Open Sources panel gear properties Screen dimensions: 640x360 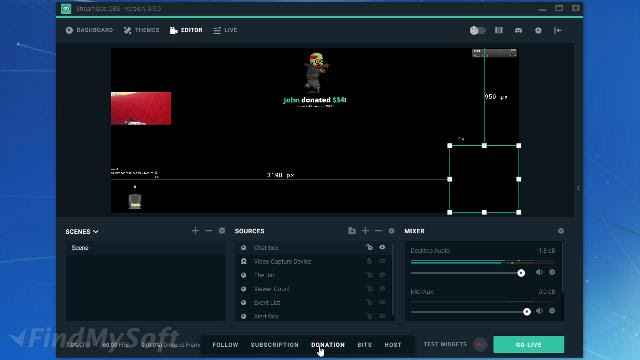[391, 231]
